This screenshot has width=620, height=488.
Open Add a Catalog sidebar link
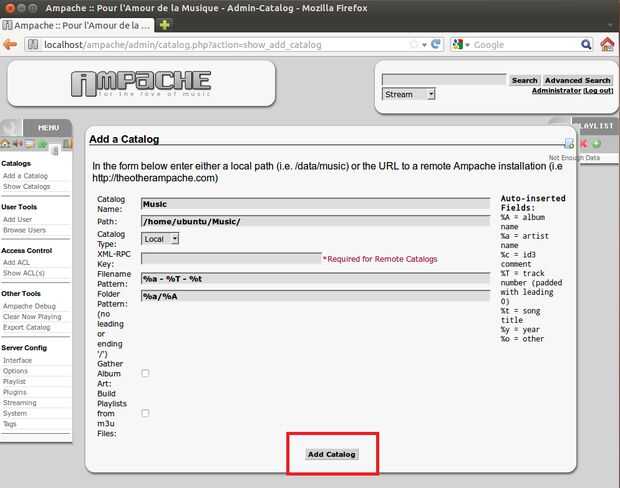pyautogui.click(x=25, y=176)
